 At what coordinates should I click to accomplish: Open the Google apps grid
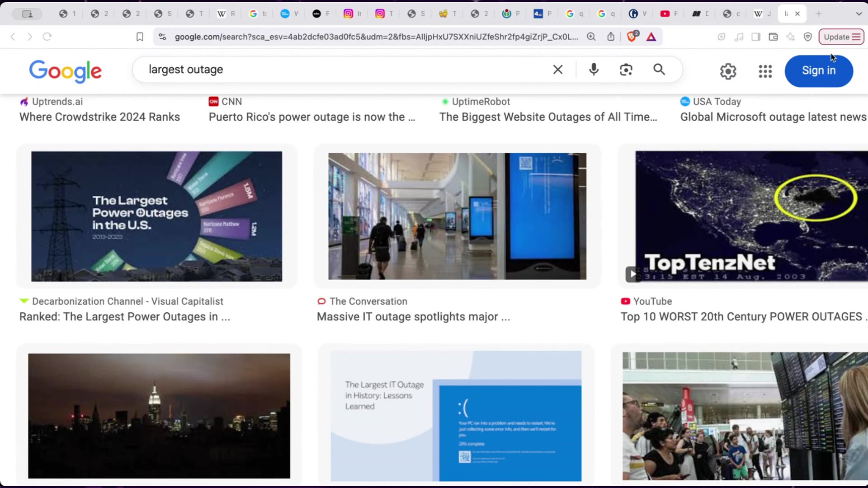pos(765,71)
